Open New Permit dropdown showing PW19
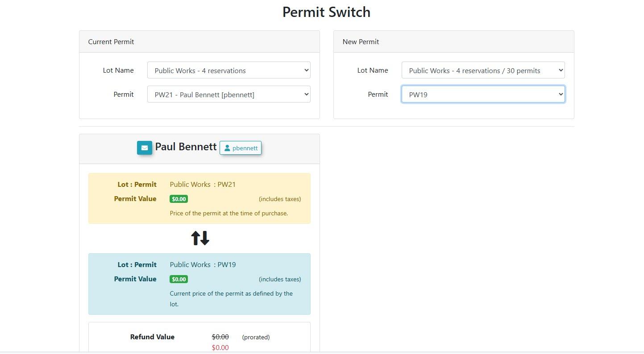The image size is (644, 354). click(483, 95)
